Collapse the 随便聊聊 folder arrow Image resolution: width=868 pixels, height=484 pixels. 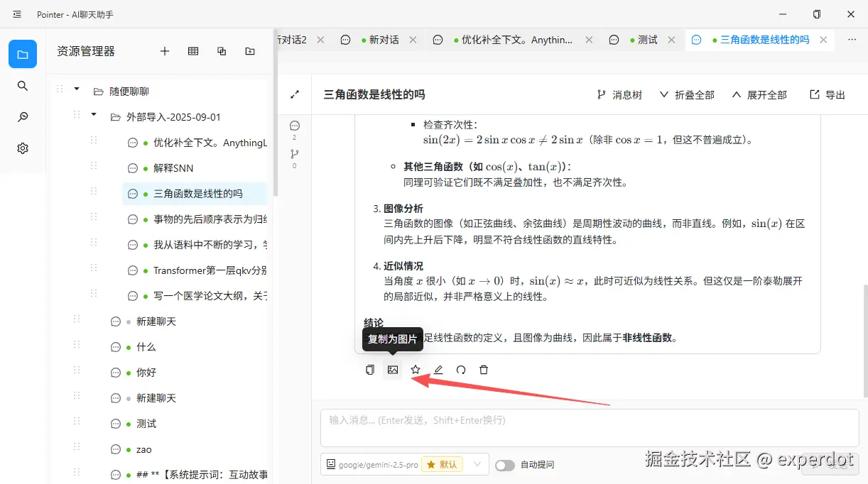pyautogui.click(x=76, y=89)
